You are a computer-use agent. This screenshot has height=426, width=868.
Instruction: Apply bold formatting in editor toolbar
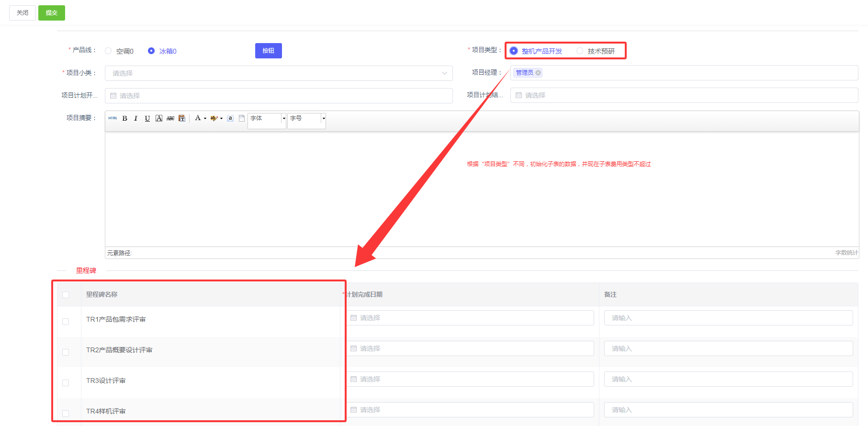tap(124, 118)
